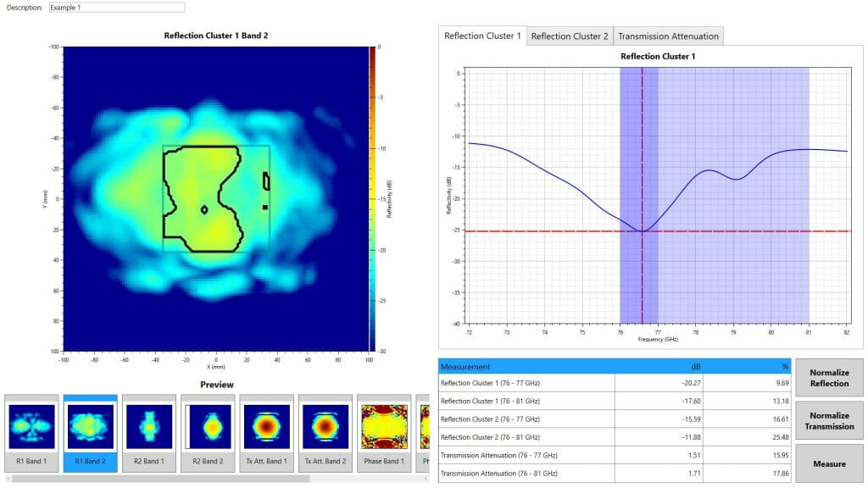Click the Normalize Transmission button

click(829, 421)
